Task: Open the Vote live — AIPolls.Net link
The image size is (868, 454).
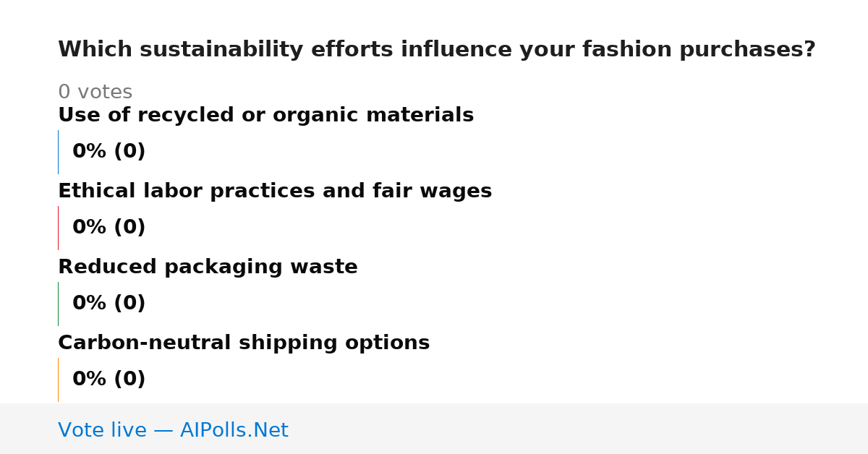Action: coord(173,430)
